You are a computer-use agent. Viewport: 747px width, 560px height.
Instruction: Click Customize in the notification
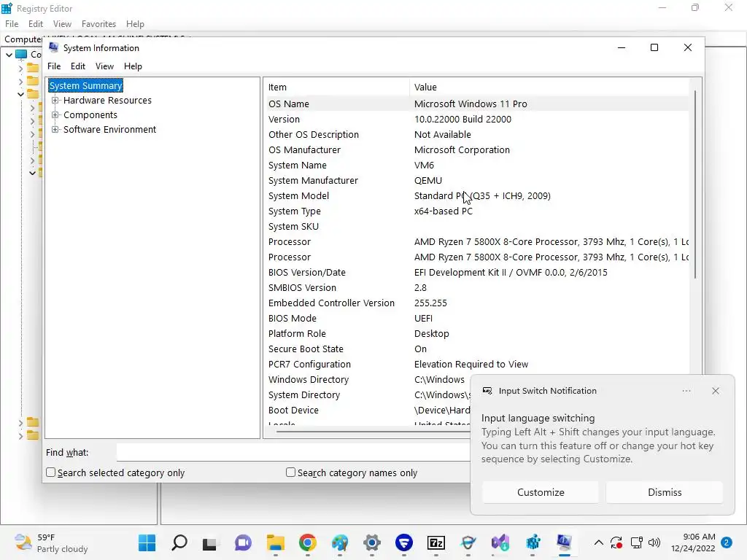[541, 492]
